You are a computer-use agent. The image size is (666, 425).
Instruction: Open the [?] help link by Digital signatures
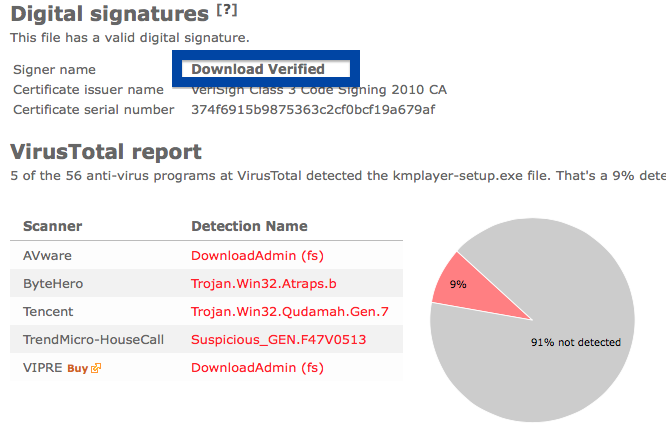[x=227, y=10]
